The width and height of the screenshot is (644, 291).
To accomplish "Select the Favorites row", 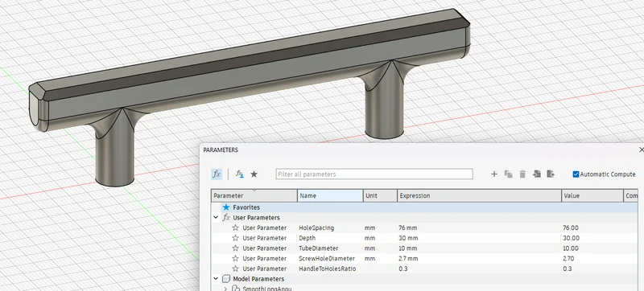I will tap(425, 207).
